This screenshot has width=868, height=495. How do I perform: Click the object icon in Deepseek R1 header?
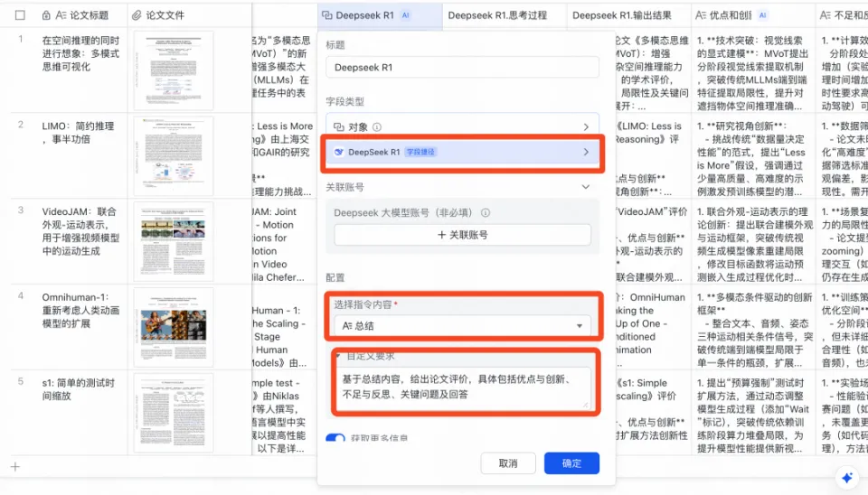[327, 15]
